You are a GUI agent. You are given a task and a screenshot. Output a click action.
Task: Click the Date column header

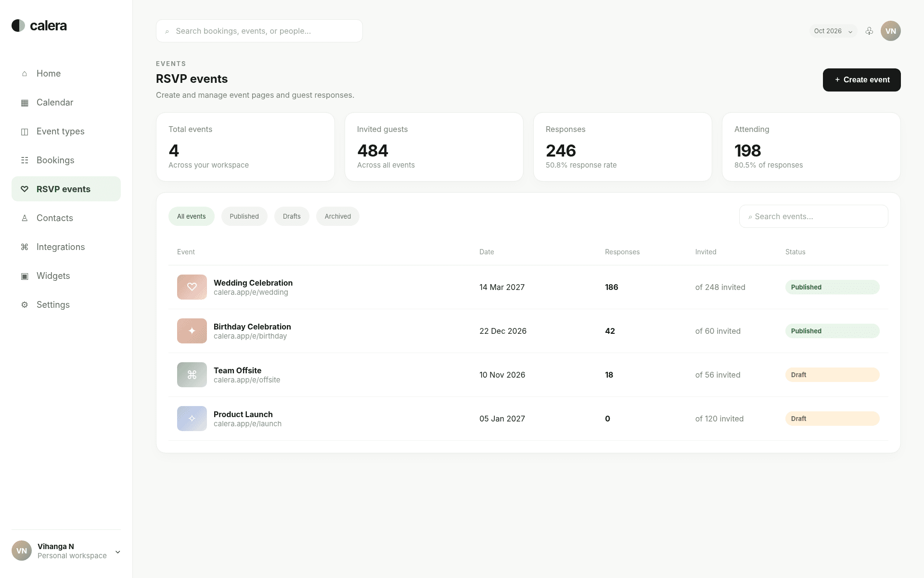point(487,252)
